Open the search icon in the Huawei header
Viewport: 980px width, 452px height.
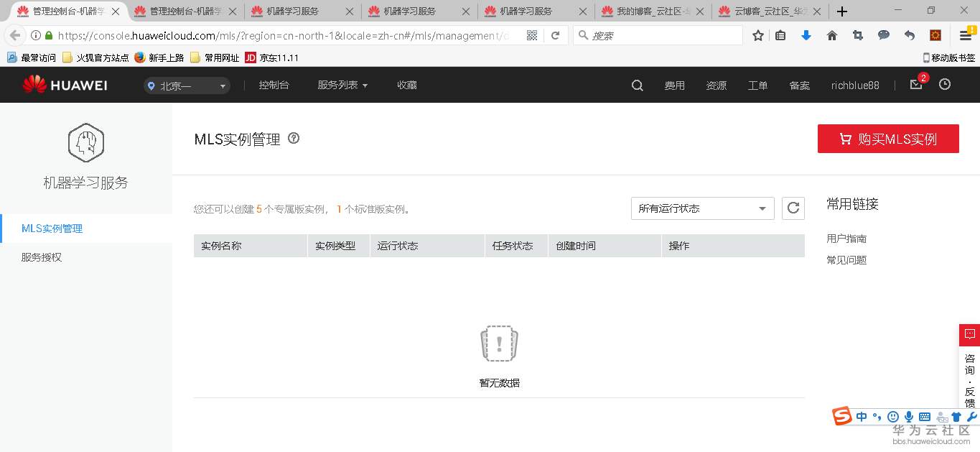[x=636, y=85]
